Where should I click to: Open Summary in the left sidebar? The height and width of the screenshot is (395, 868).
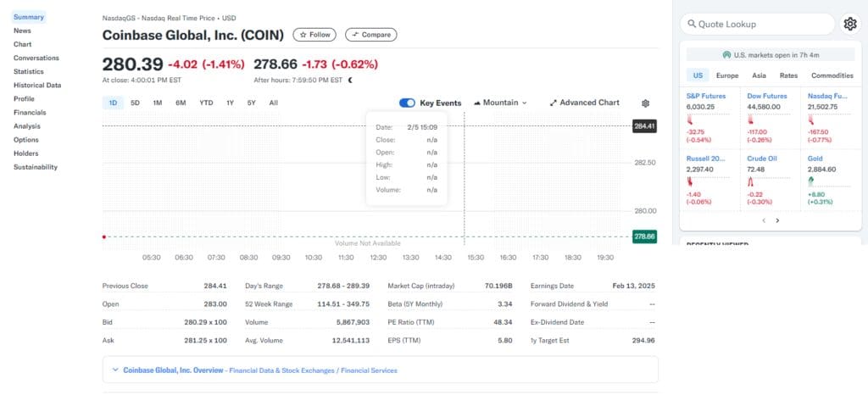(x=29, y=17)
